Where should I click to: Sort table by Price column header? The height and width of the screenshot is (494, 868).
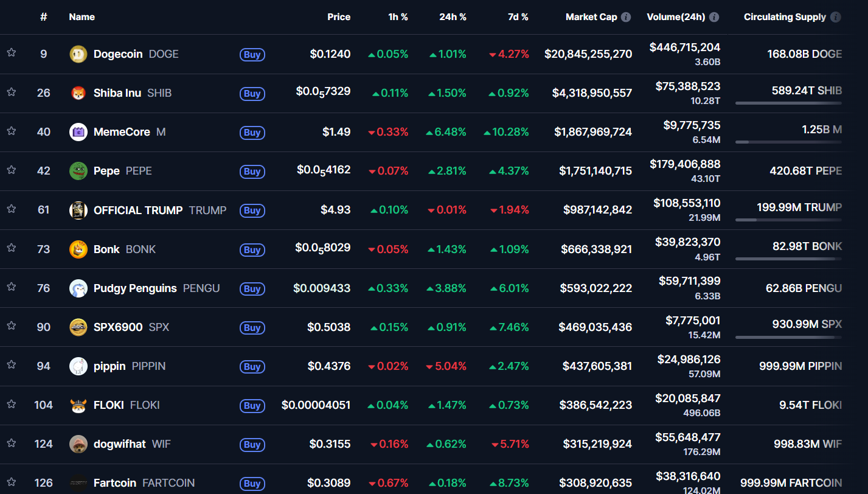click(339, 17)
